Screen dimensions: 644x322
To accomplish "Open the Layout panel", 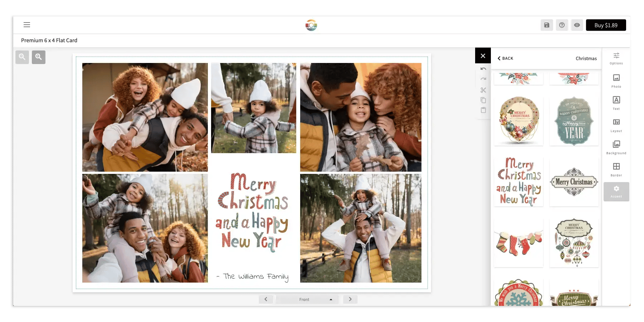I will pyautogui.click(x=616, y=125).
